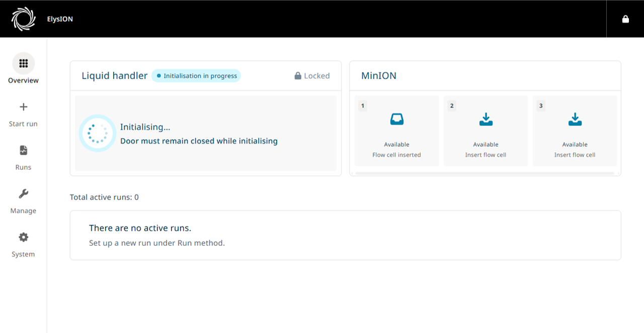Screen dimensions: 644x333
Task: Click the padlock beside Locked
Action: [x=298, y=76]
